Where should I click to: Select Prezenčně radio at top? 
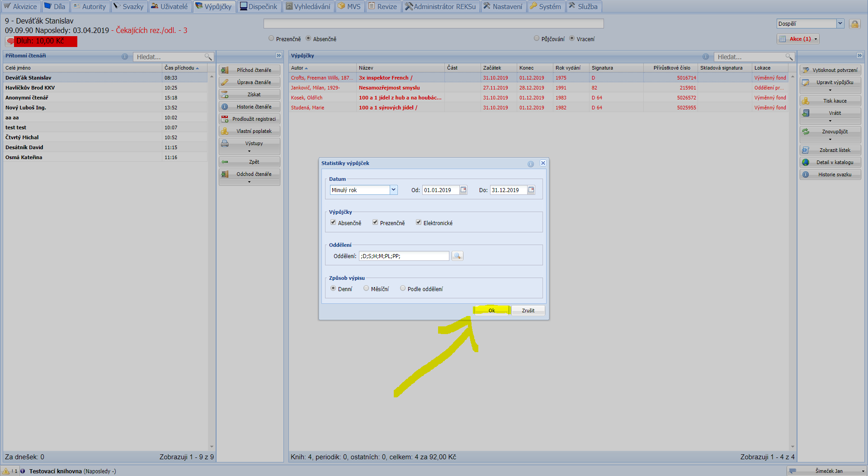coord(271,38)
